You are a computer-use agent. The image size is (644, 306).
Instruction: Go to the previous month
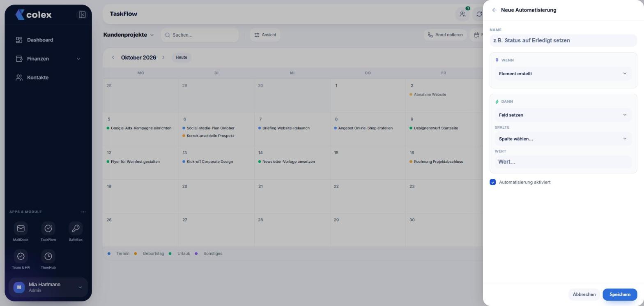point(113,58)
